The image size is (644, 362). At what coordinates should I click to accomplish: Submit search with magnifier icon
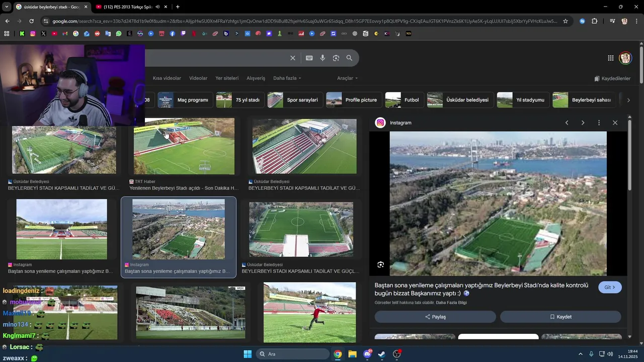(x=349, y=58)
